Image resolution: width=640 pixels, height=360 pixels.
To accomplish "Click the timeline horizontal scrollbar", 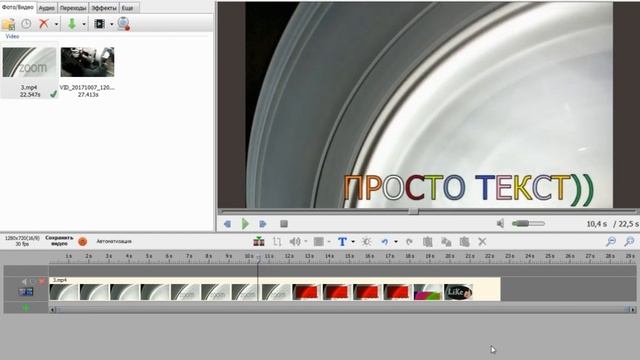I will point(342,310).
